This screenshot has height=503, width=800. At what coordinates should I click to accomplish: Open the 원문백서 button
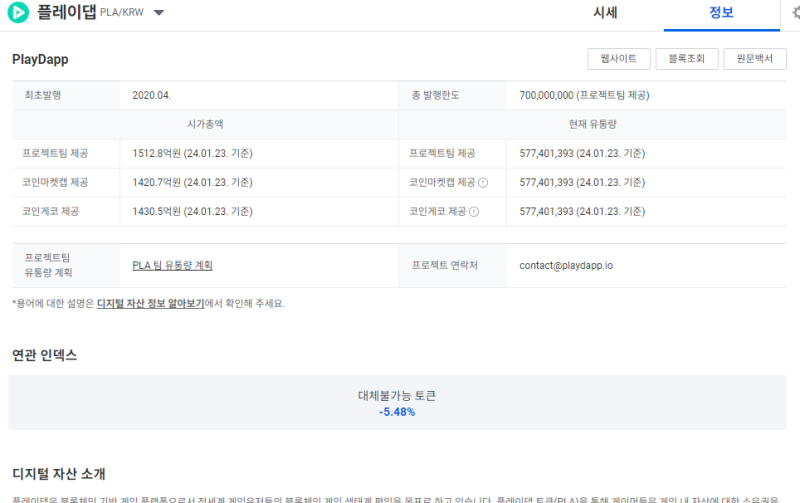pos(755,59)
